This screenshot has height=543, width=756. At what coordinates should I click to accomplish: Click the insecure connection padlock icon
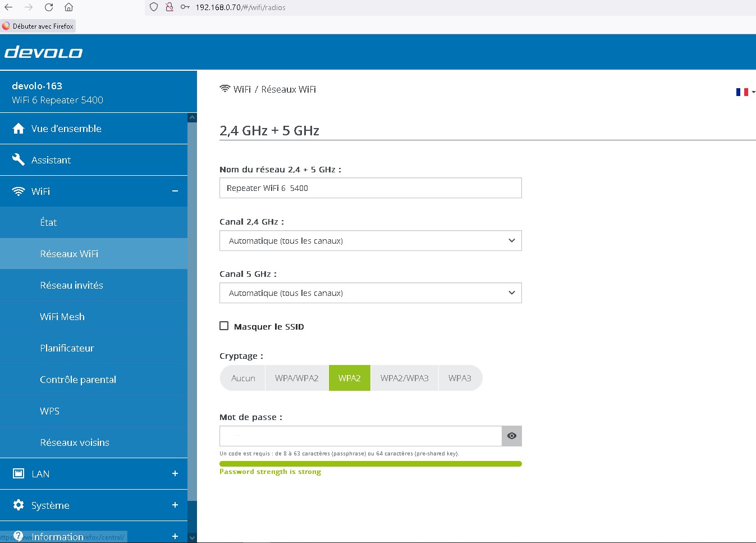click(169, 7)
